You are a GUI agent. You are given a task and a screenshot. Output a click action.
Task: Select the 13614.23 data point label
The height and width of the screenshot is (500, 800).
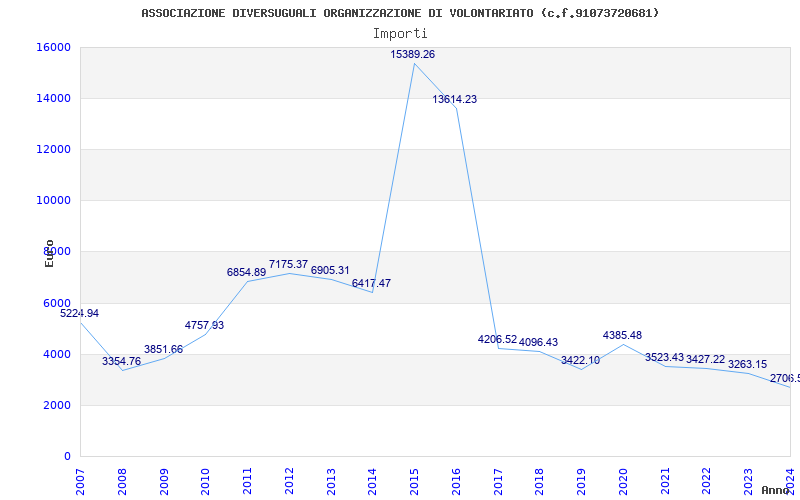[x=455, y=99]
